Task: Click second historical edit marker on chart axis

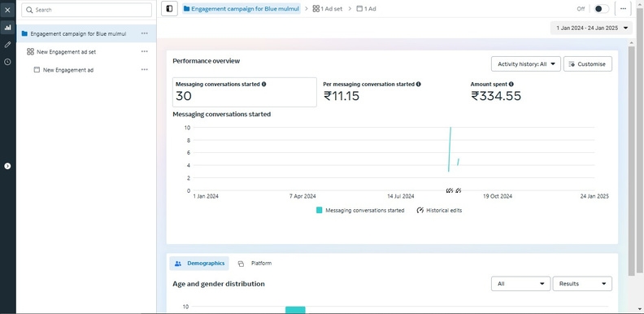Action: pos(459,190)
